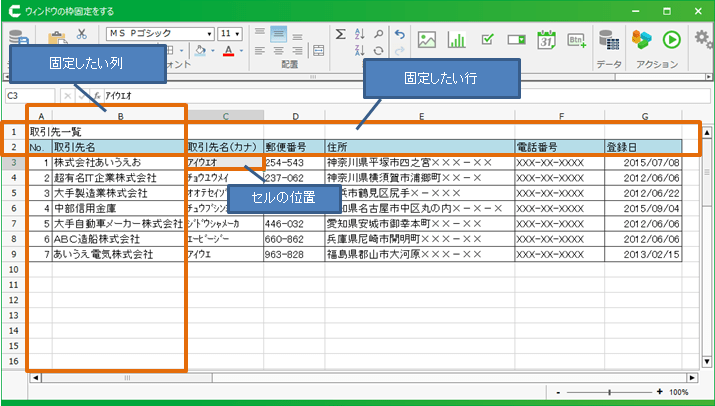Click the Undo arrow icon
The image size is (715, 406).
(399, 32)
